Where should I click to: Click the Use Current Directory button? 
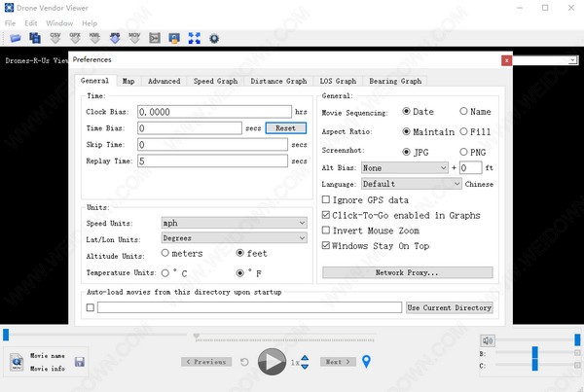pos(449,308)
